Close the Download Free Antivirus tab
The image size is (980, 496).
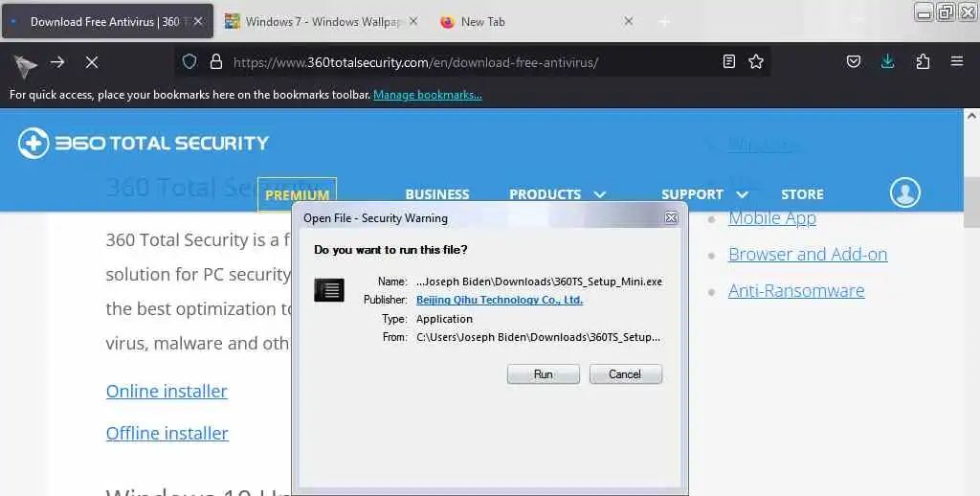pos(198,21)
